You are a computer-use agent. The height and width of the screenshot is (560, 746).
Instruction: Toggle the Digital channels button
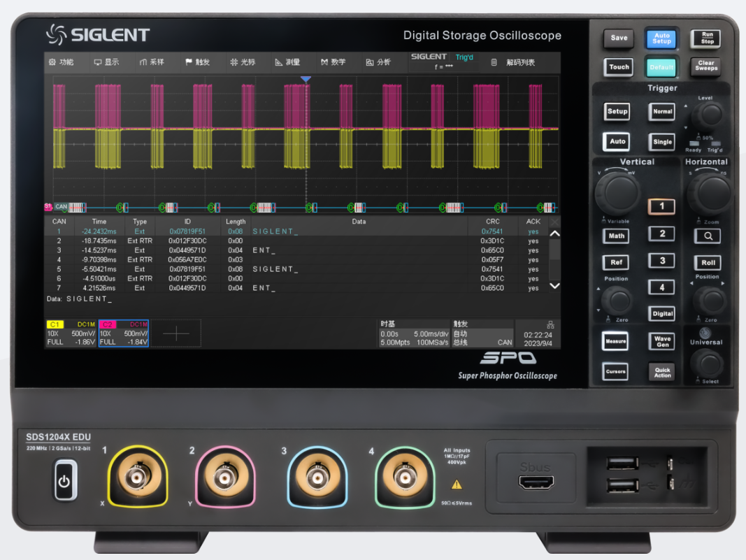tap(662, 314)
